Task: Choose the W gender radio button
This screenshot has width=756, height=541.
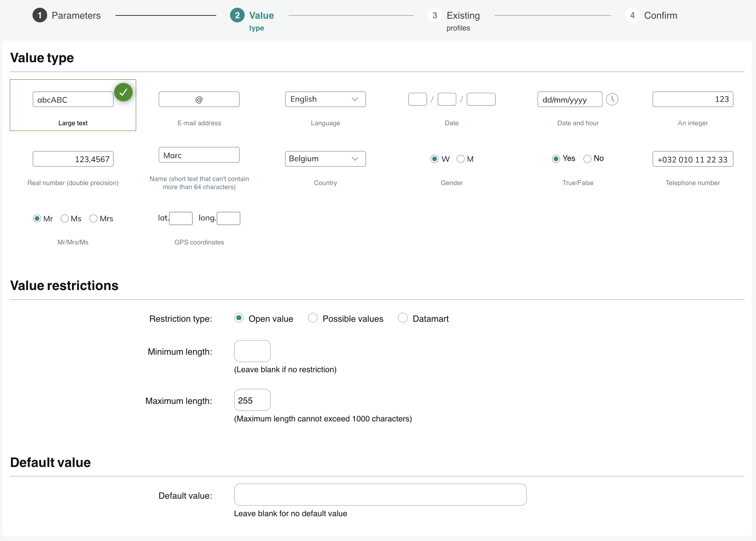Action: coord(434,159)
